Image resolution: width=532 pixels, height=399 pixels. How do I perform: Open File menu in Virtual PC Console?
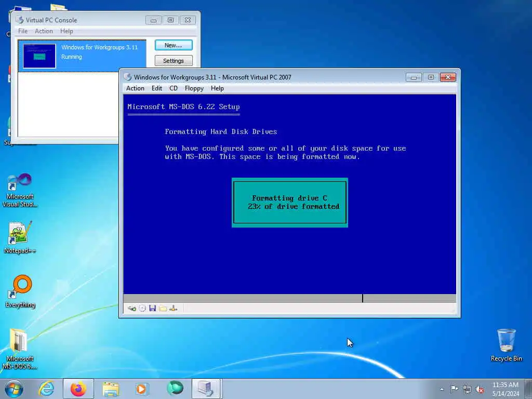23,31
